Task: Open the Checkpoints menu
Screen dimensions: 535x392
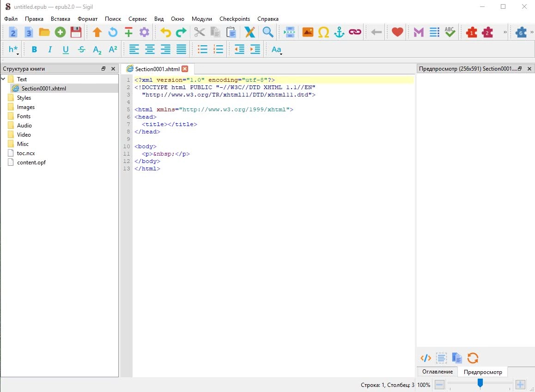Action: pyautogui.click(x=235, y=19)
